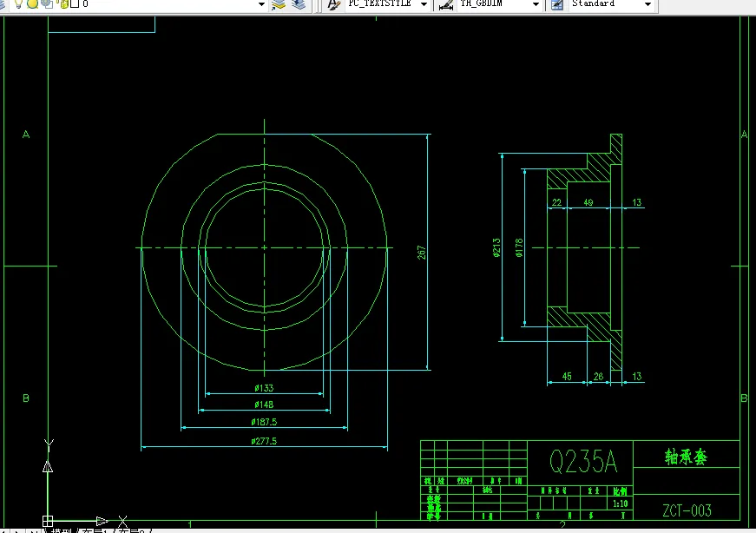Select the 45 length dimension text
This screenshot has width=756, height=533.
[x=567, y=376]
